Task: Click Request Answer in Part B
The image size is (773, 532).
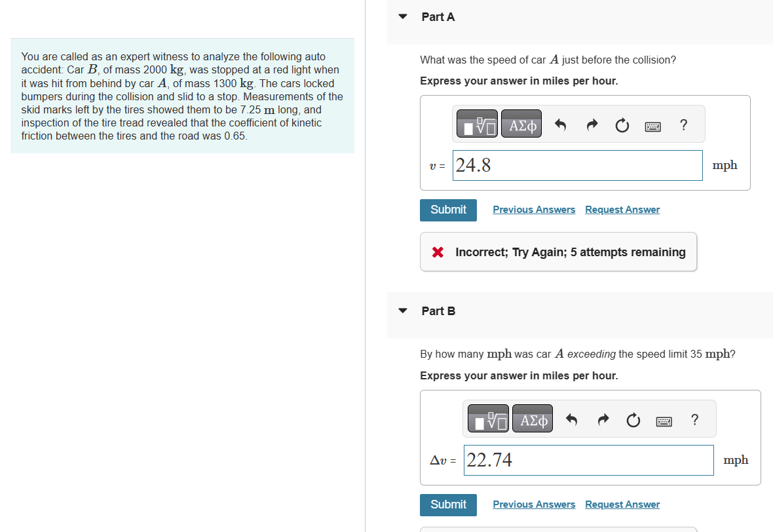Action: 622,504
